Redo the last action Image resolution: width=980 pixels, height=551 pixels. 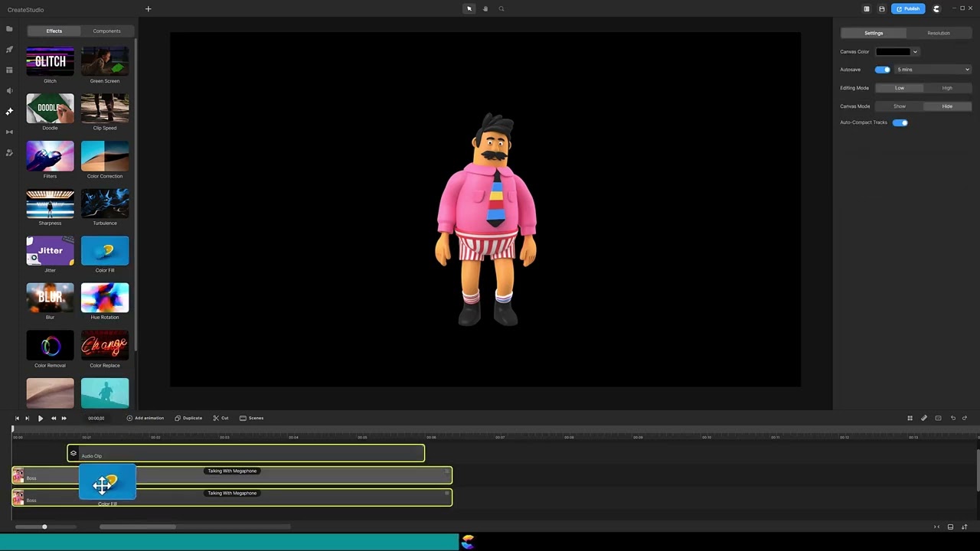[x=965, y=418]
